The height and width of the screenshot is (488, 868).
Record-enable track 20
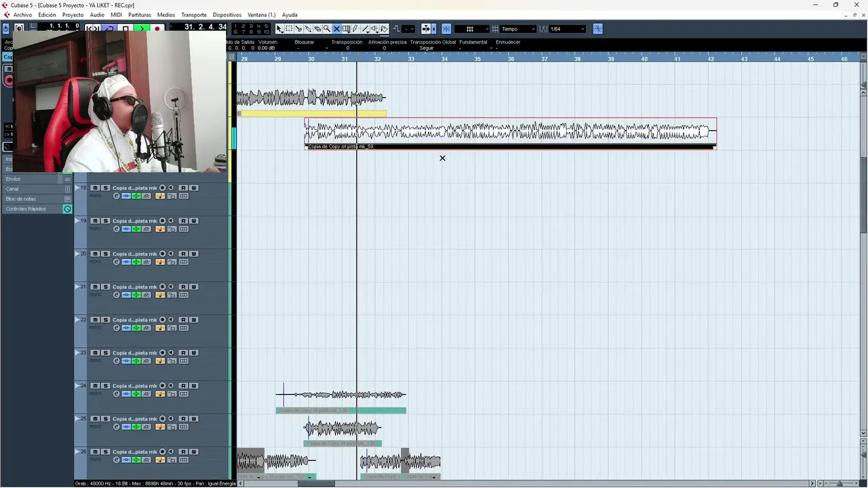[163, 253]
